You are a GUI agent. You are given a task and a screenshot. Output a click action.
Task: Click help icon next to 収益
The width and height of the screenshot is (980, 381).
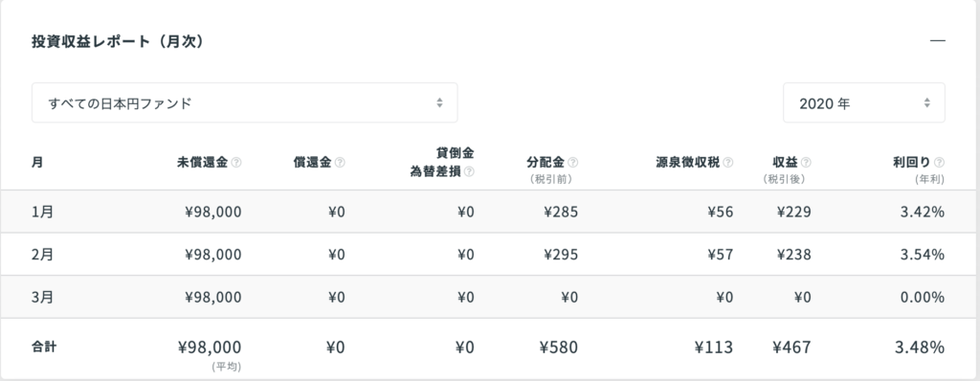806,163
